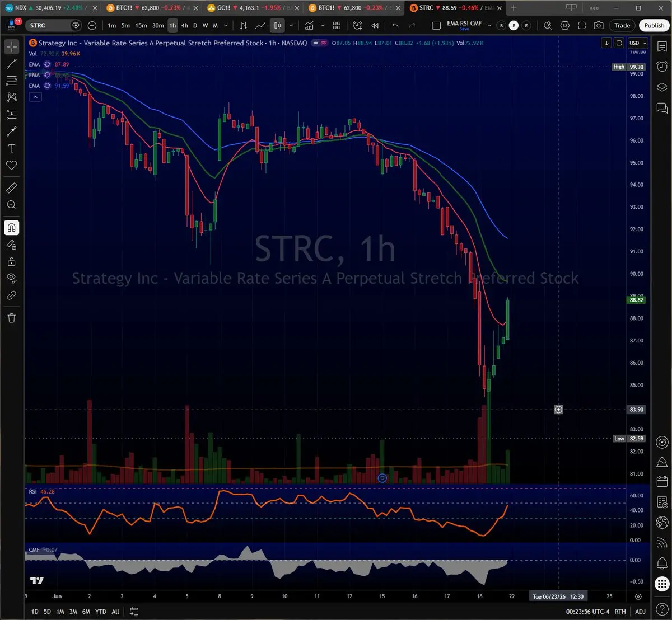672x620 pixels.
Task: Open the Fibonacci retracement tools
Action: [x=11, y=81]
